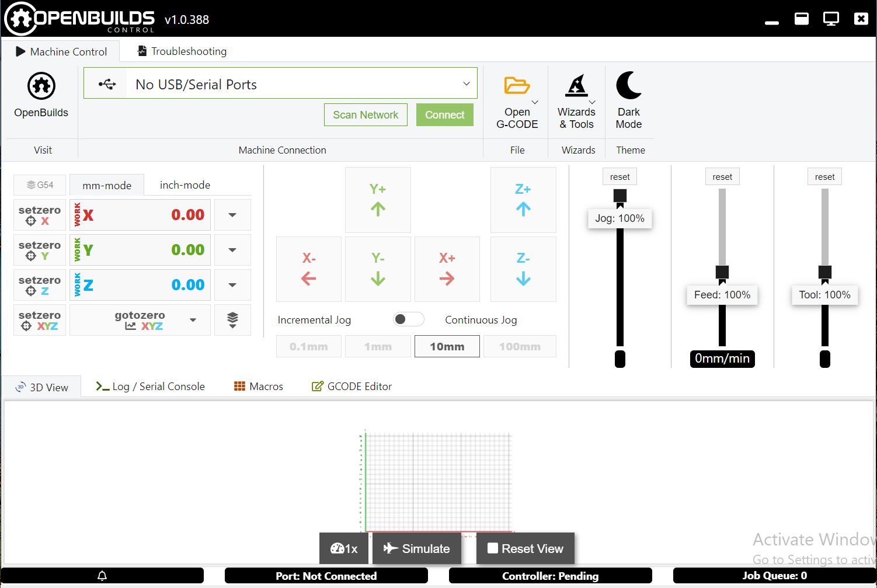Image resolution: width=877 pixels, height=588 pixels.
Task: Click the Feed 100% slider handle
Action: coord(722,272)
